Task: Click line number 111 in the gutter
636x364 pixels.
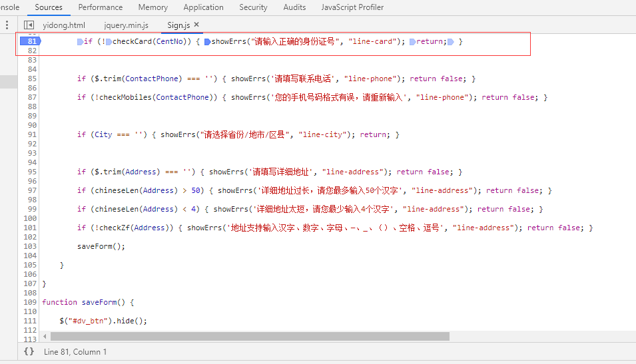Action: (x=30, y=321)
